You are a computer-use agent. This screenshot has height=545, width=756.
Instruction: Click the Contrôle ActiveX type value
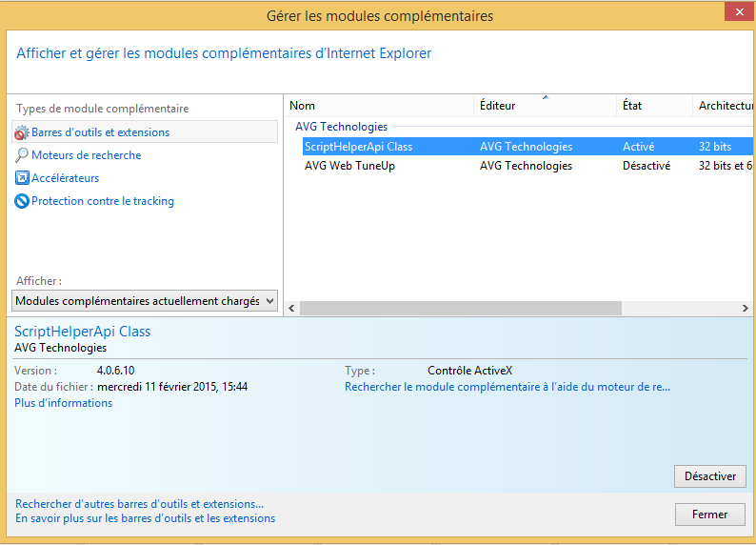pos(469,371)
